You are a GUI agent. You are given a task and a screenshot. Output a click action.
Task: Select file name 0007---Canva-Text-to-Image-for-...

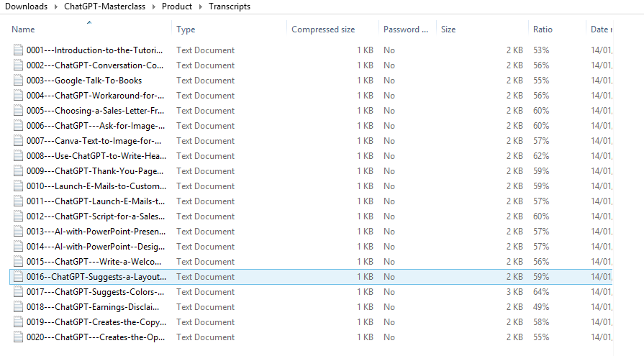point(94,141)
